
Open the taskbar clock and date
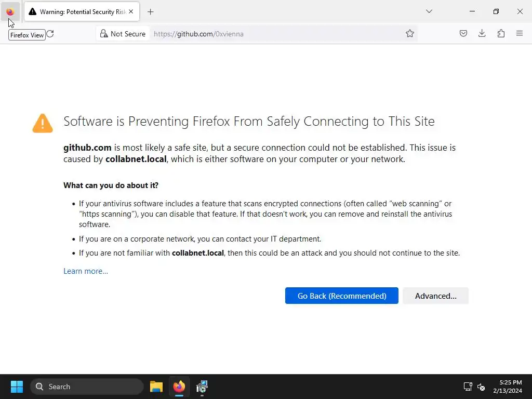click(x=507, y=387)
